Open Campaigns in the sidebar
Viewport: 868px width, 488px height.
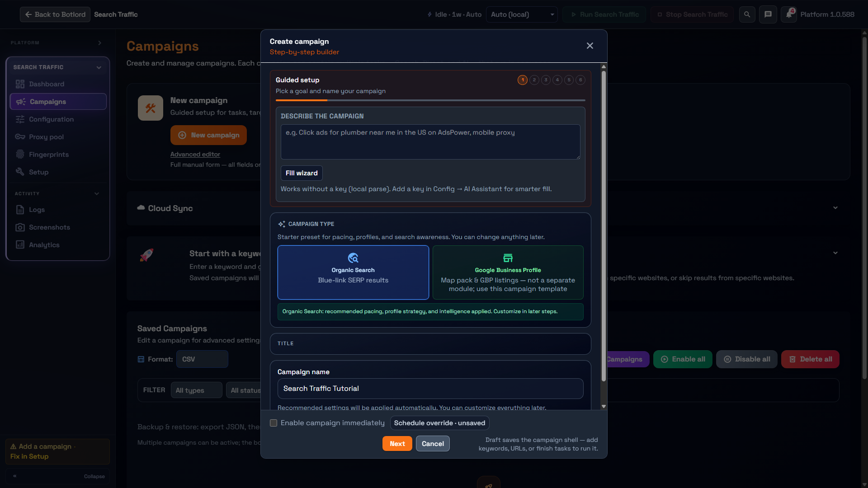click(x=58, y=102)
